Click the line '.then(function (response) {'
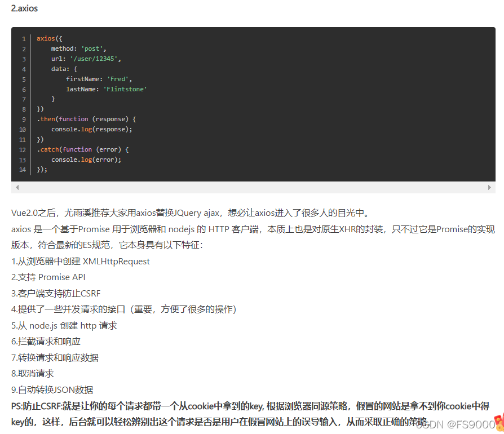This screenshot has height=434, width=504. (86, 119)
